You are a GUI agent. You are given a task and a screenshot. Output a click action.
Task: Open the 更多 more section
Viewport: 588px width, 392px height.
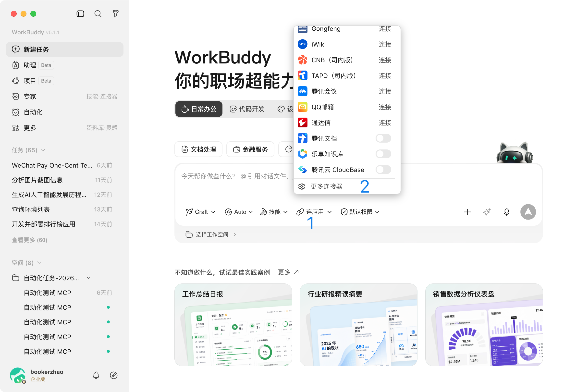coord(65,128)
